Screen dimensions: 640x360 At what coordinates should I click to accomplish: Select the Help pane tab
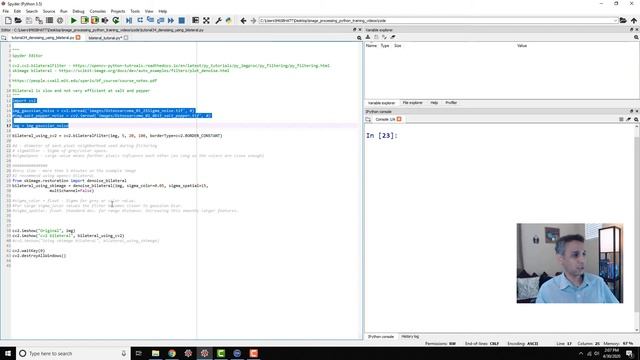tap(434, 103)
